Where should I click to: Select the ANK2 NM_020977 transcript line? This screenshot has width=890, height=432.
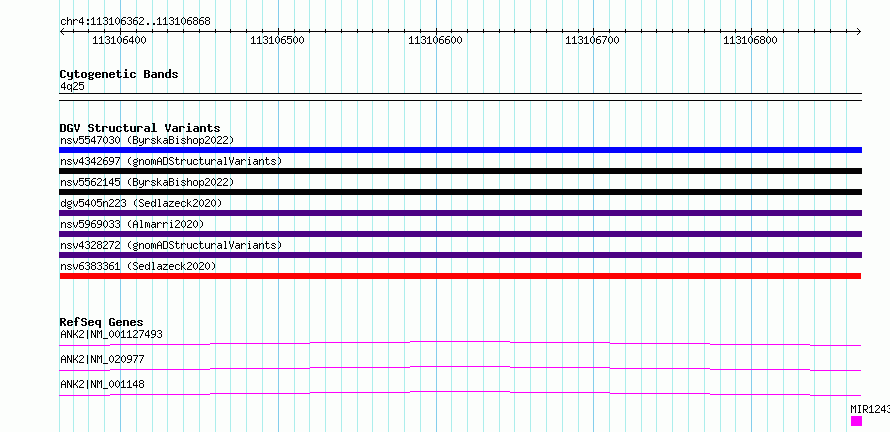[460, 368]
